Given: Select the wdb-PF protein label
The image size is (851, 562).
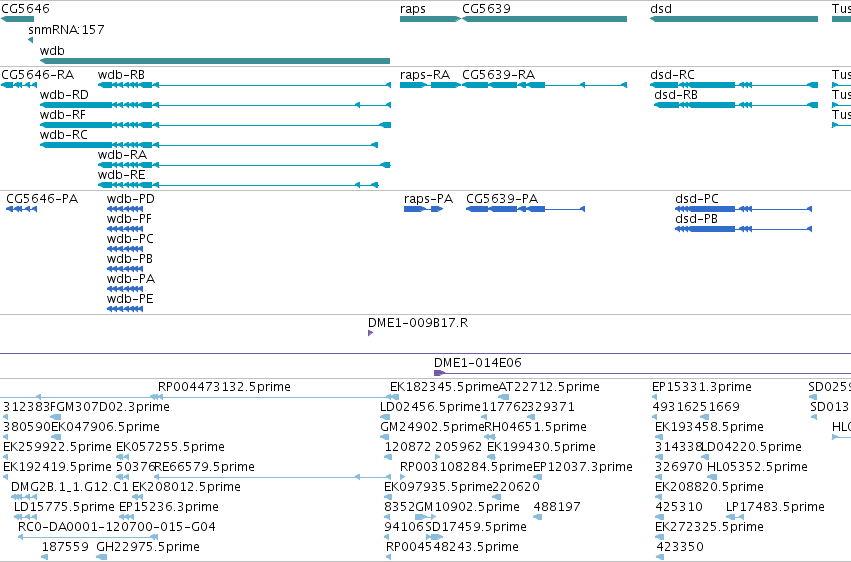Looking at the screenshot, I should pyautogui.click(x=129, y=219).
